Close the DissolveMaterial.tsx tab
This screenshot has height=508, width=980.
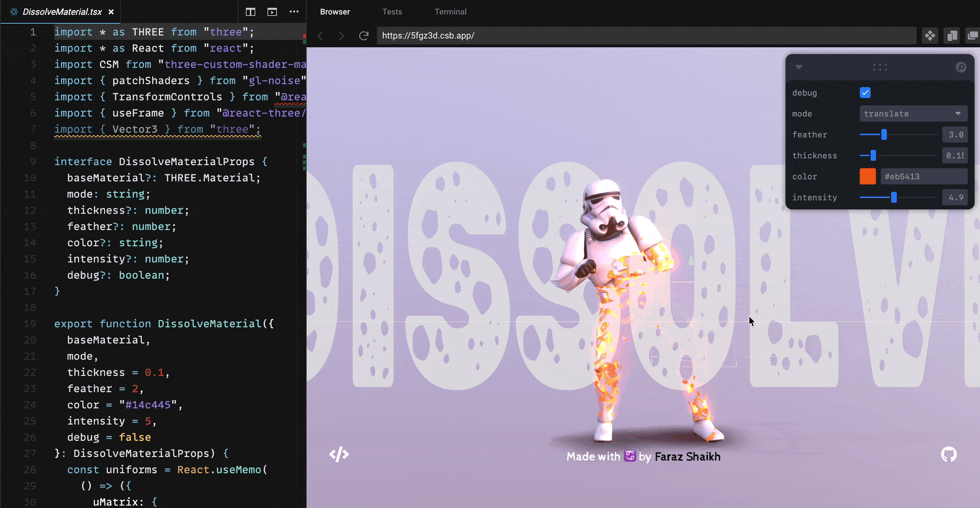[111, 12]
